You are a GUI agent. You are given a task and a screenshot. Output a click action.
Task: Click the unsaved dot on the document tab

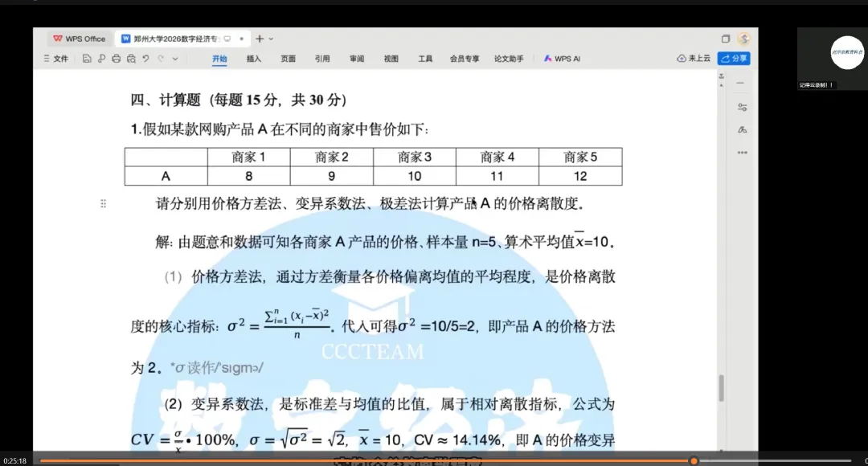click(241, 39)
